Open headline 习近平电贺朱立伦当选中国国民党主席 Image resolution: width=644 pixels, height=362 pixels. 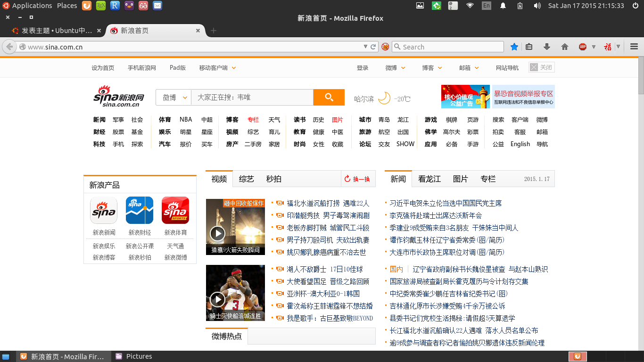(x=446, y=203)
